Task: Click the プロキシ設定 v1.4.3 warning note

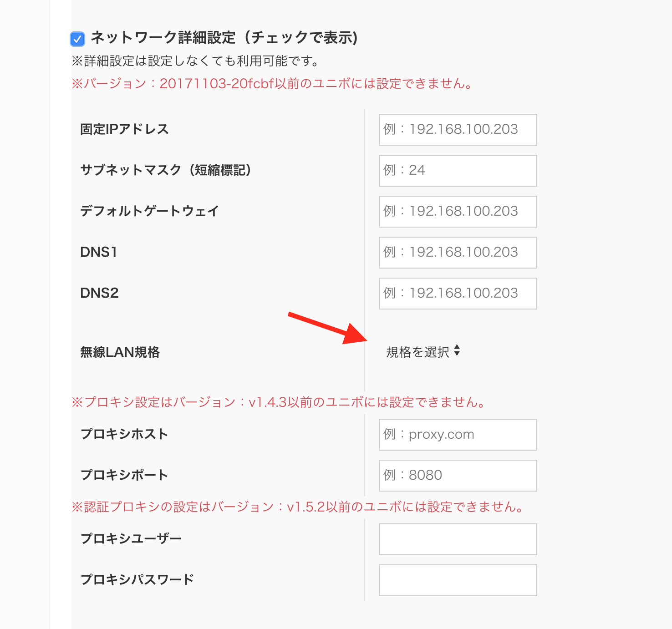Action: [279, 402]
